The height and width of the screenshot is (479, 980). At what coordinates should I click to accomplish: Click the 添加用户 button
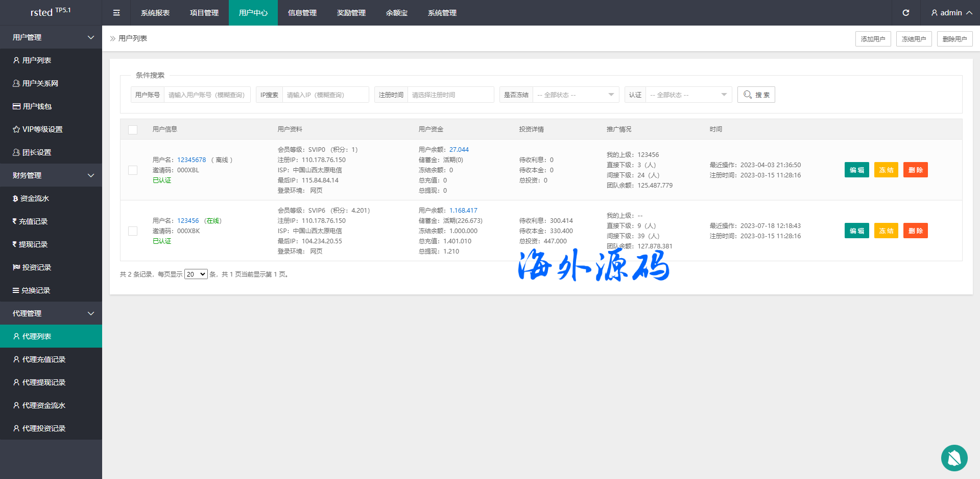pos(873,39)
